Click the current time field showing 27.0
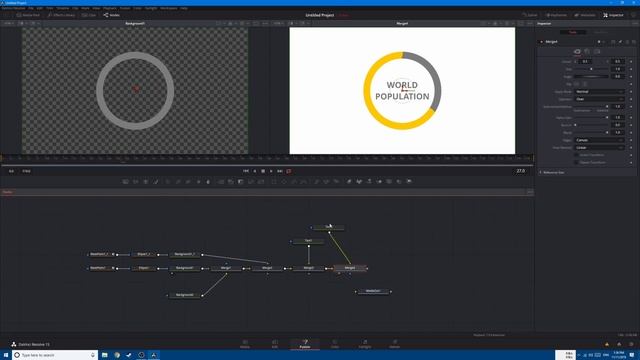640x360 pixels. 520,171
